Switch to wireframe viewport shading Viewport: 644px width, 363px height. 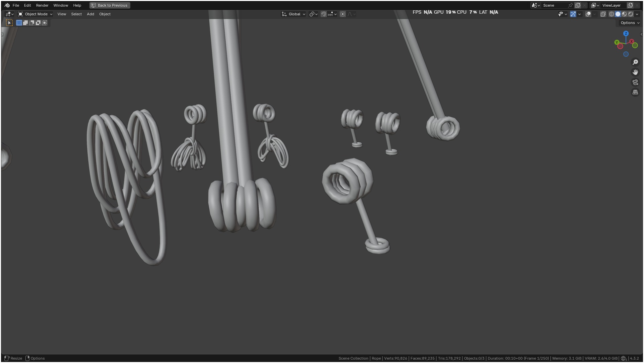612,14
